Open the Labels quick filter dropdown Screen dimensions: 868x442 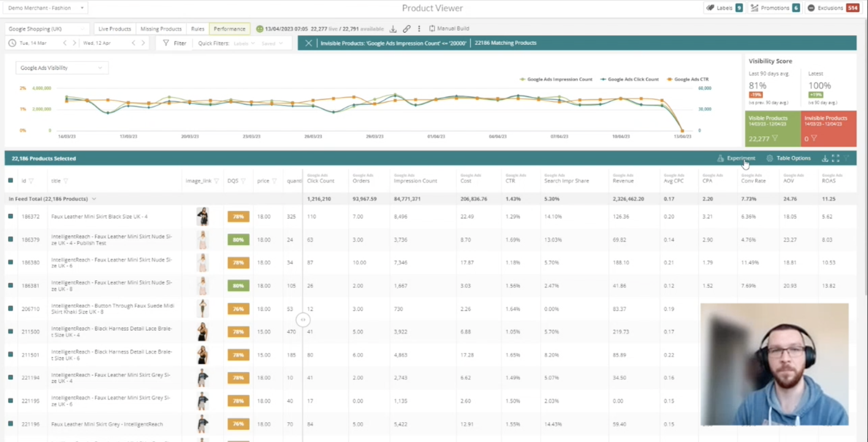(x=244, y=43)
